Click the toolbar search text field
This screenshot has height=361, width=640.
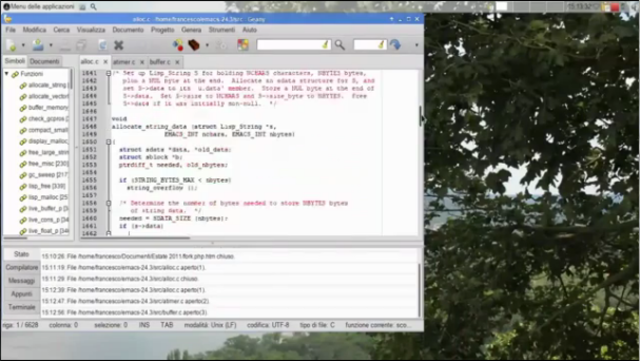(x=289, y=45)
